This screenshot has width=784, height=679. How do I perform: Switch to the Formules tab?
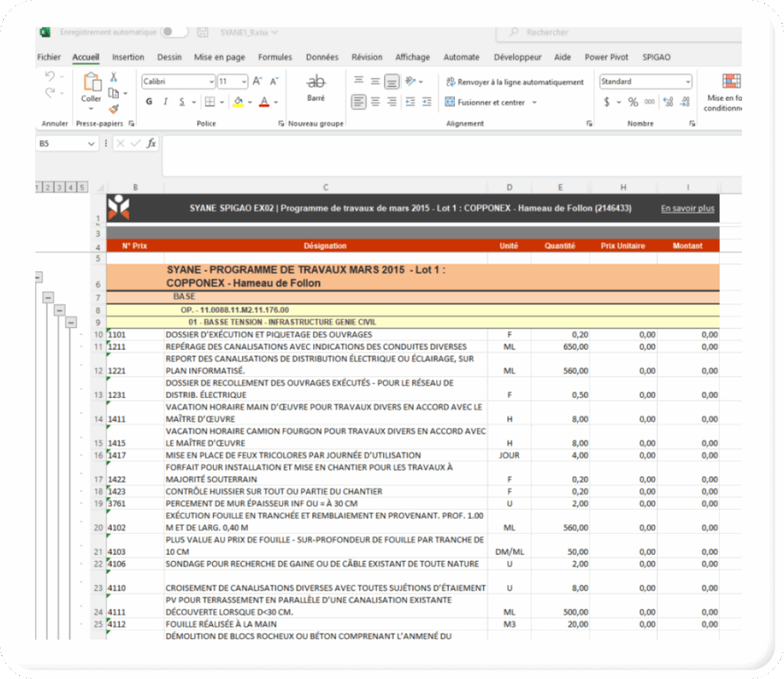(275, 57)
